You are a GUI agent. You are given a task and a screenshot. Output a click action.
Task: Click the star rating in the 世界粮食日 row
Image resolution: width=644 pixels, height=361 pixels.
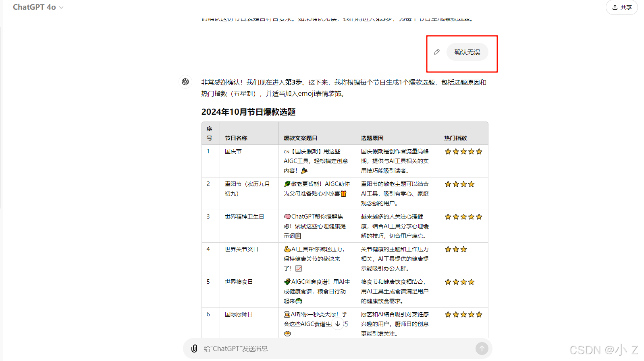[460, 282]
